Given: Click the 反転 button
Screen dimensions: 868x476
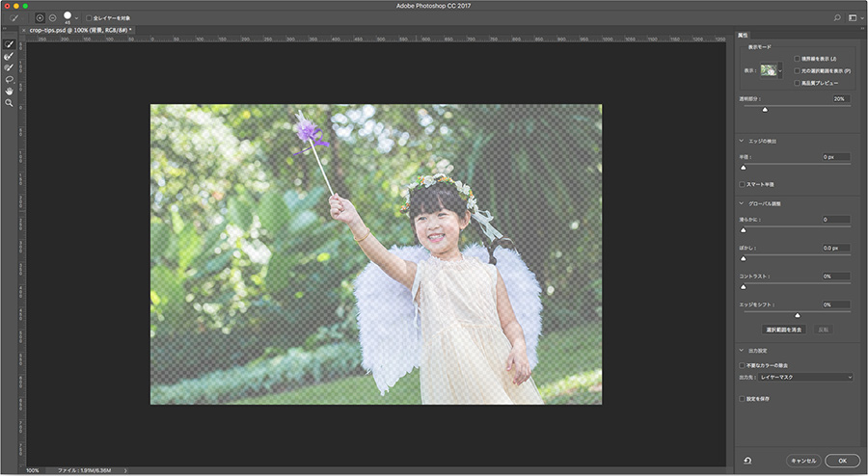Looking at the screenshot, I should [x=824, y=330].
